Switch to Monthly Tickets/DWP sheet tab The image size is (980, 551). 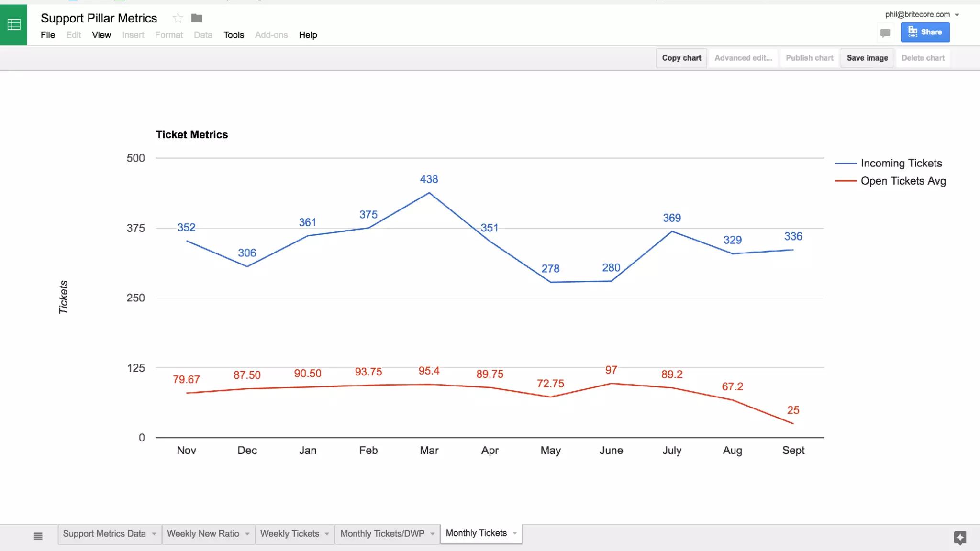click(382, 533)
